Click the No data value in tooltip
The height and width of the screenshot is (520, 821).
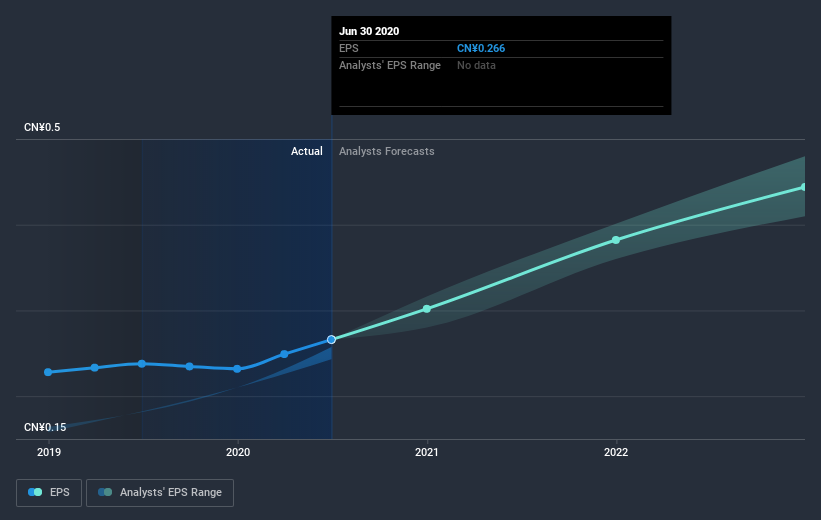pos(476,65)
